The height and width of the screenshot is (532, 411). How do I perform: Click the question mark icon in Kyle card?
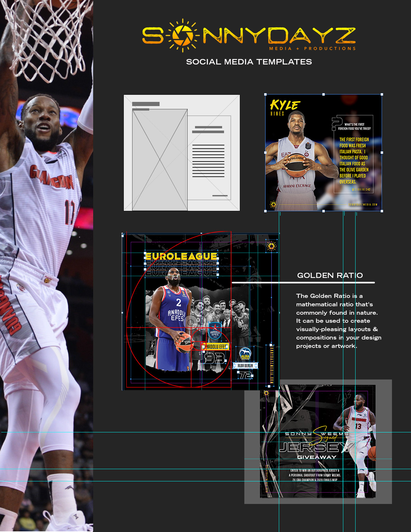337,123
